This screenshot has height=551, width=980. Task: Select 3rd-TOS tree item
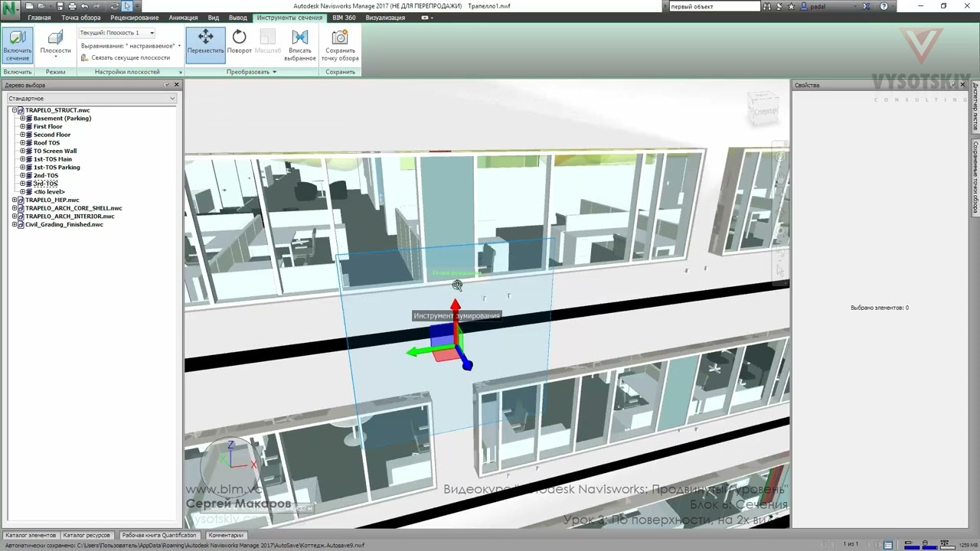point(46,184)
